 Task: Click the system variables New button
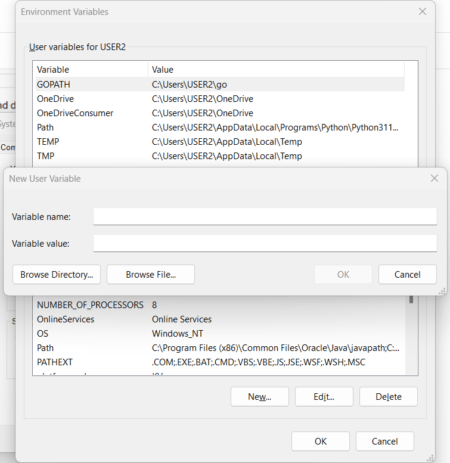click(x=259, y=397)
